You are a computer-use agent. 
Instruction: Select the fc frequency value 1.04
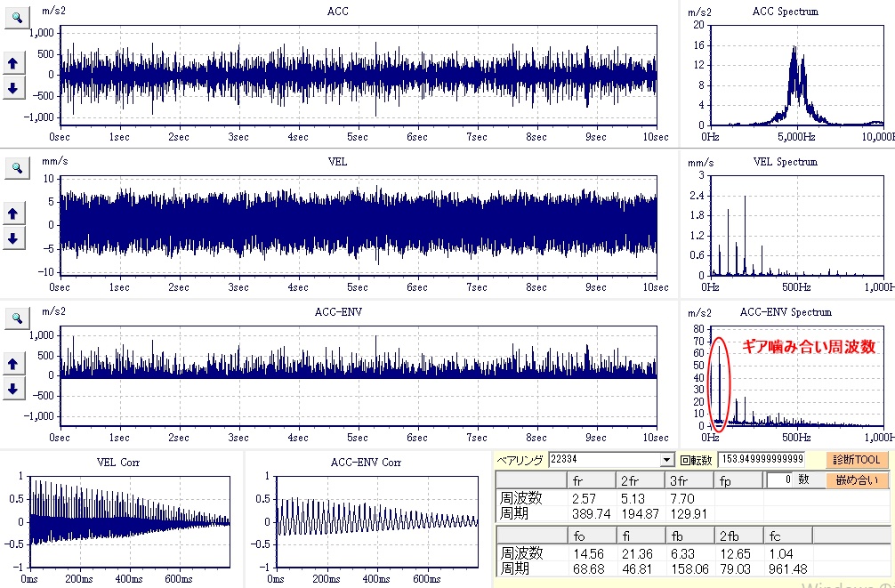click(x=780, y=553)
